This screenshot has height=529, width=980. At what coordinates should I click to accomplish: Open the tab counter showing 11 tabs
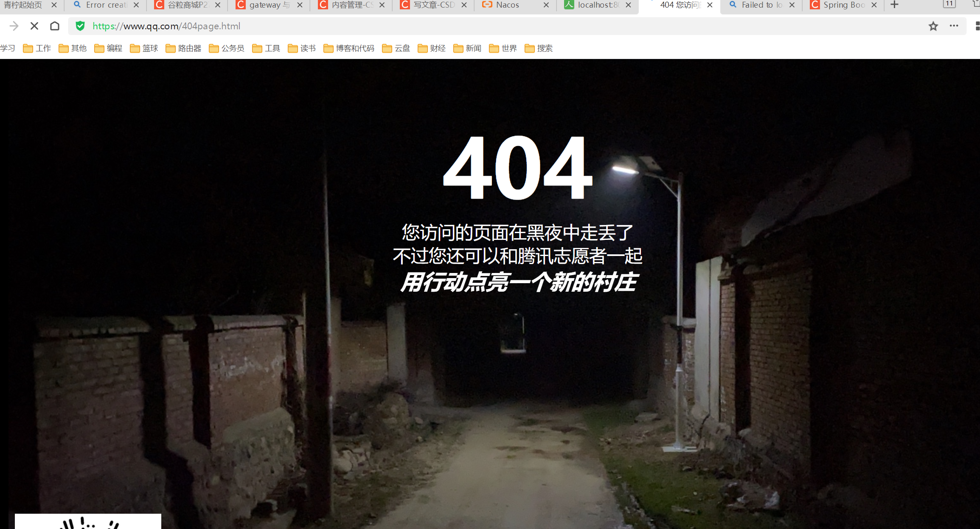[949, 4]
